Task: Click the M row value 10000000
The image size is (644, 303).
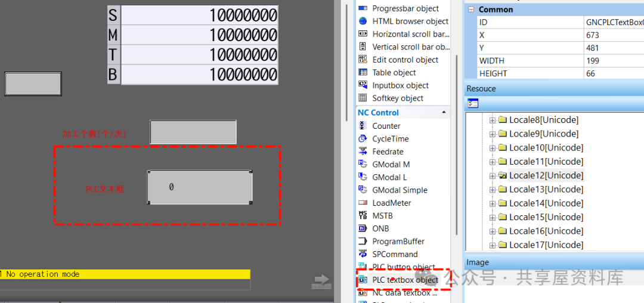Action: [200, 35]
